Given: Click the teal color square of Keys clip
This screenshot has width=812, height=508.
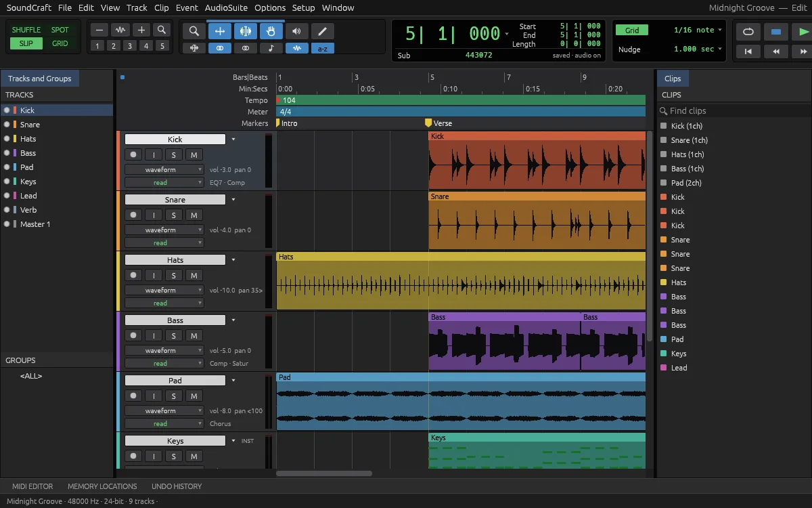Looking at the screenshot, I should (663, 354).
